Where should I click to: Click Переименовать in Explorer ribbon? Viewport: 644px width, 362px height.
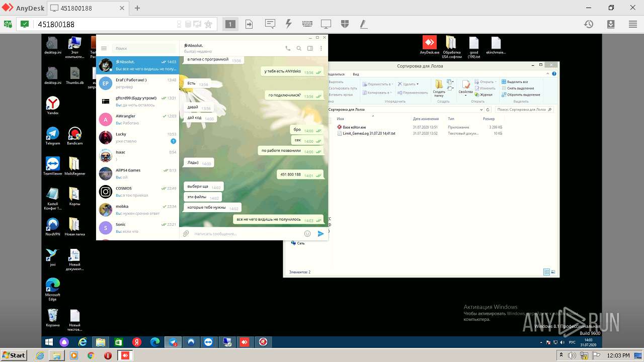click(413, 93)
